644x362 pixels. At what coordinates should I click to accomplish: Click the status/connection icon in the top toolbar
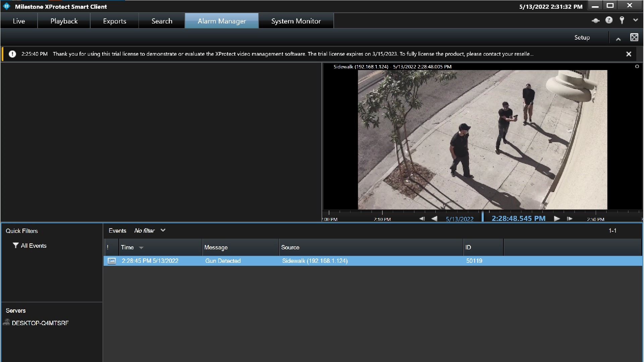[x=595, y=20]
